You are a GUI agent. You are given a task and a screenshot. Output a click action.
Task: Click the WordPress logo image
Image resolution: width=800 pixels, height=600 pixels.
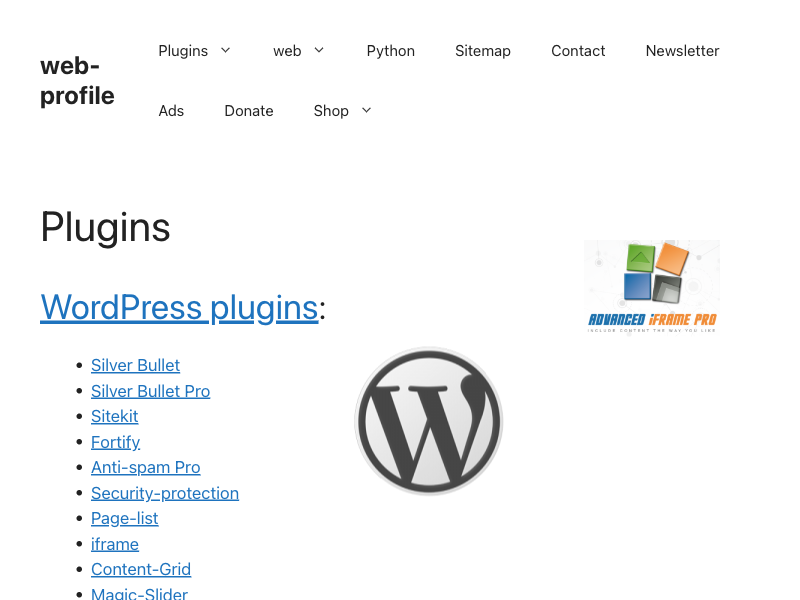point(429,421)
